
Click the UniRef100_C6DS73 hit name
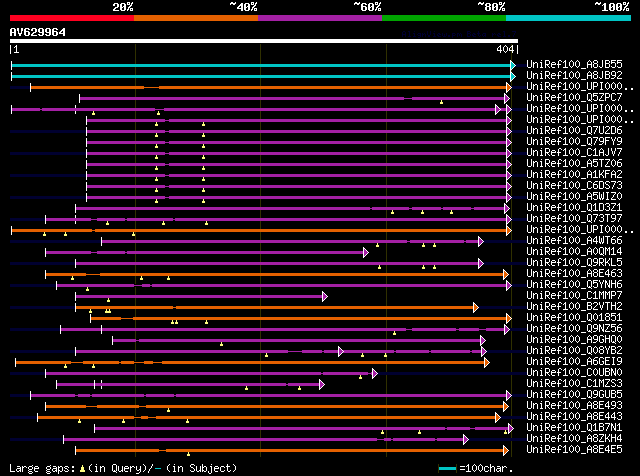pyautogui.click(x=574, y=186)
